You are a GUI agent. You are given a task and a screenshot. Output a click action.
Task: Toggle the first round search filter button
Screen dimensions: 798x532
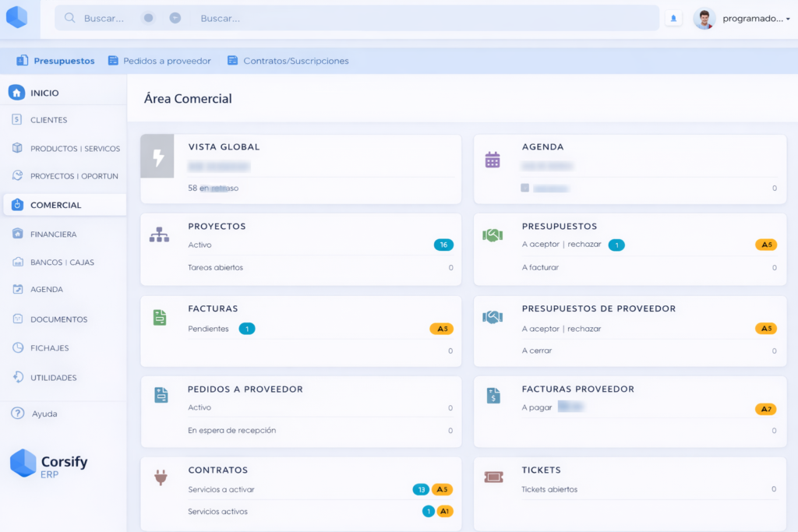(x=148, y=18)
